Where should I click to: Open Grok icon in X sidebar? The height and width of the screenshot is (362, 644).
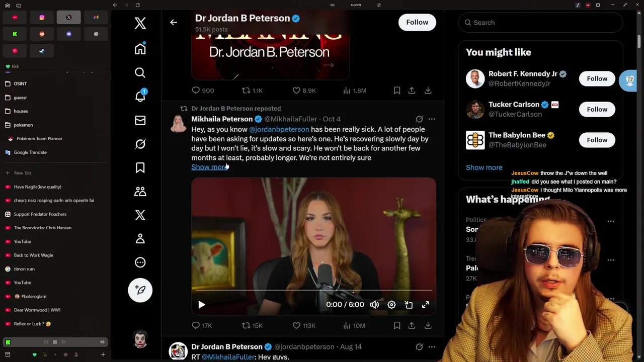click(140, 144)
